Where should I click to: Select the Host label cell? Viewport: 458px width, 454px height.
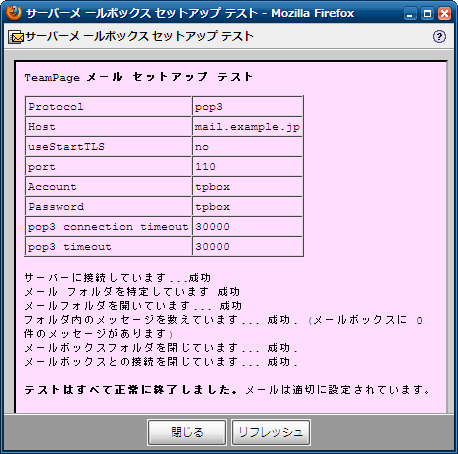[108, 126]
